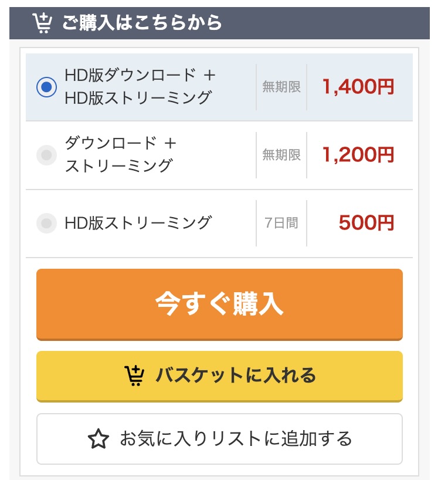The height and width of the screenshot is (480, 448).
Task: Click the 7日間 rental period label
Action: click(x=281, y=223)
